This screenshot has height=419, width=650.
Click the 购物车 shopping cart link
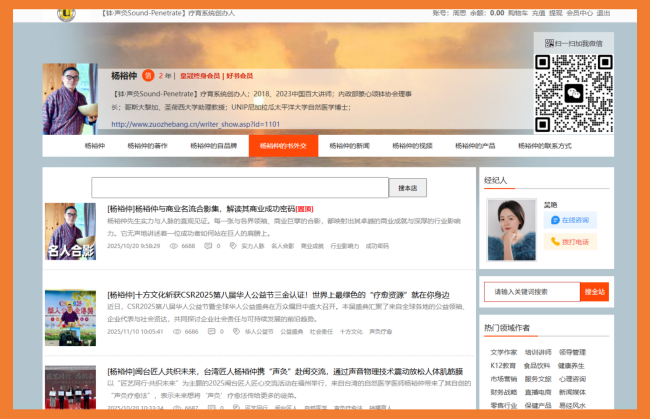point(517,13)
